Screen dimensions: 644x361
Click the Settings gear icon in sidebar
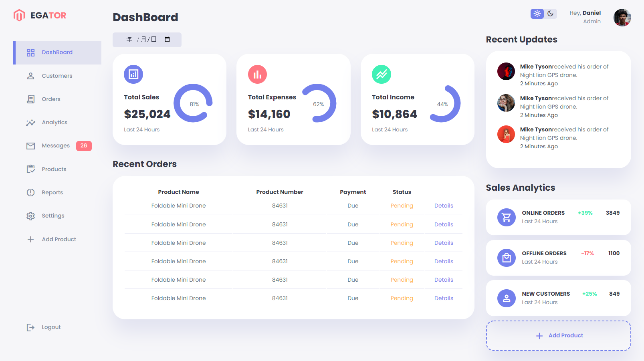(30, 216)
